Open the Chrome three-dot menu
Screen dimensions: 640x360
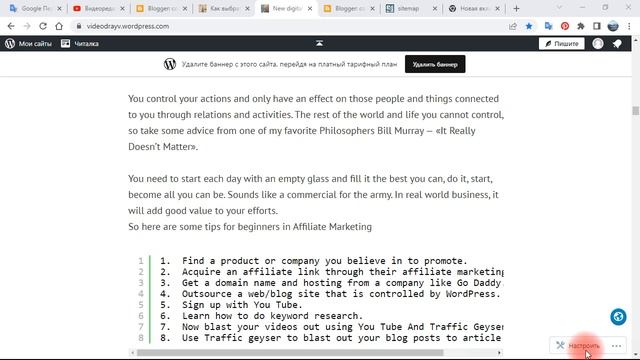pyautogui.click(x=629, y=26)
